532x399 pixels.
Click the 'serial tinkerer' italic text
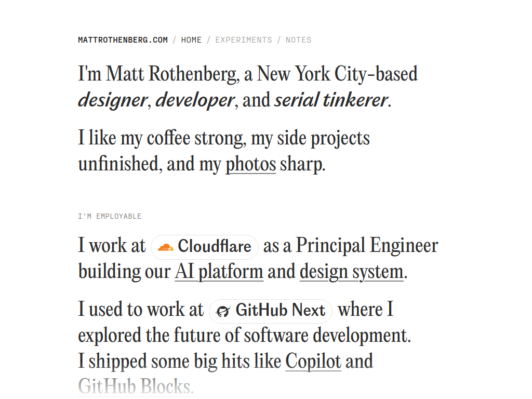(331, 100)
